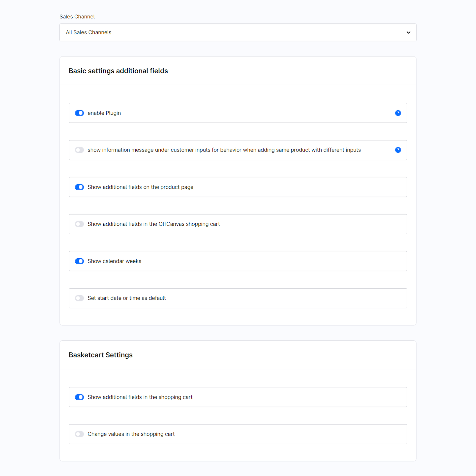
Task: Open help icon for enable Plugin
Action: pyautogui.click(x=398, y=113)
